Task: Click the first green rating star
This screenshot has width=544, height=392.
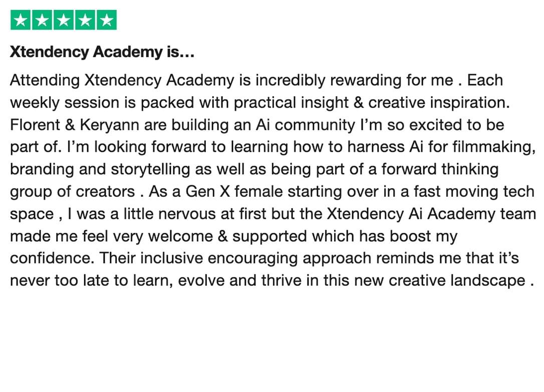Action: point(21,20)
